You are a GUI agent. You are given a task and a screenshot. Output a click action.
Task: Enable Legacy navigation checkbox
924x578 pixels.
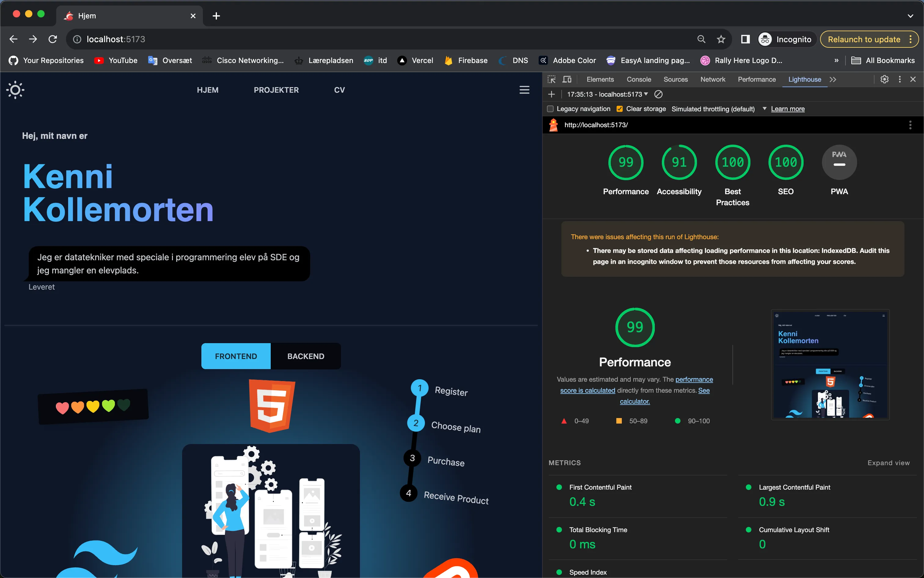550,109
